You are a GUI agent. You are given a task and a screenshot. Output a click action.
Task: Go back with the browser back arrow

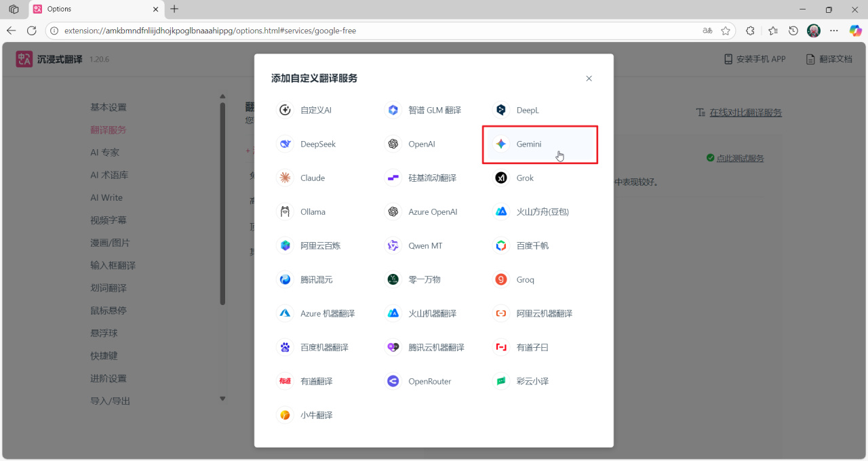12,31
